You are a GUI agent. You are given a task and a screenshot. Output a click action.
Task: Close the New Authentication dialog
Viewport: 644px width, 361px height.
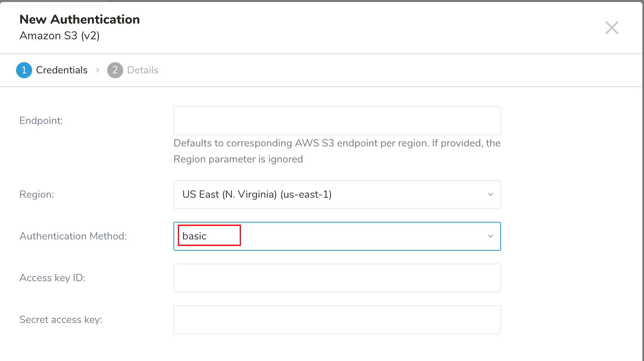pyautogui.click(x=611, y=28)
